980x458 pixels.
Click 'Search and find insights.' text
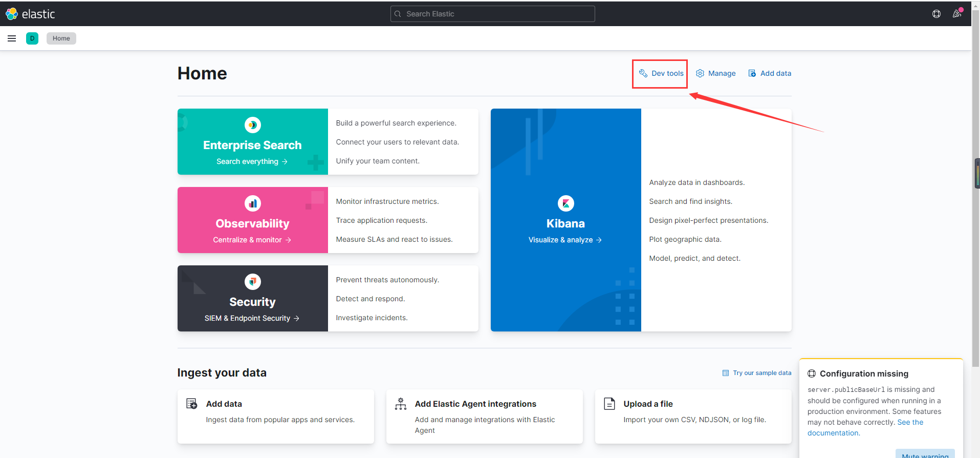click(691, 201)
